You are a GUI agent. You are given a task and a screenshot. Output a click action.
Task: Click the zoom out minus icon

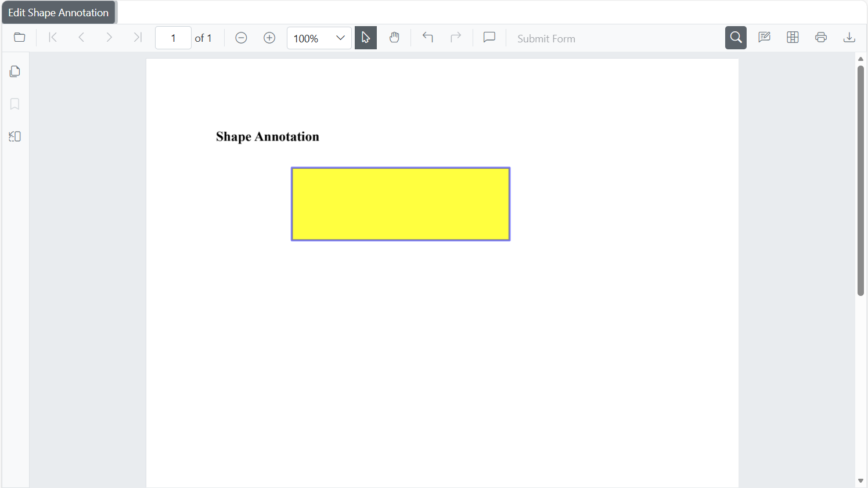click(242, 38)
